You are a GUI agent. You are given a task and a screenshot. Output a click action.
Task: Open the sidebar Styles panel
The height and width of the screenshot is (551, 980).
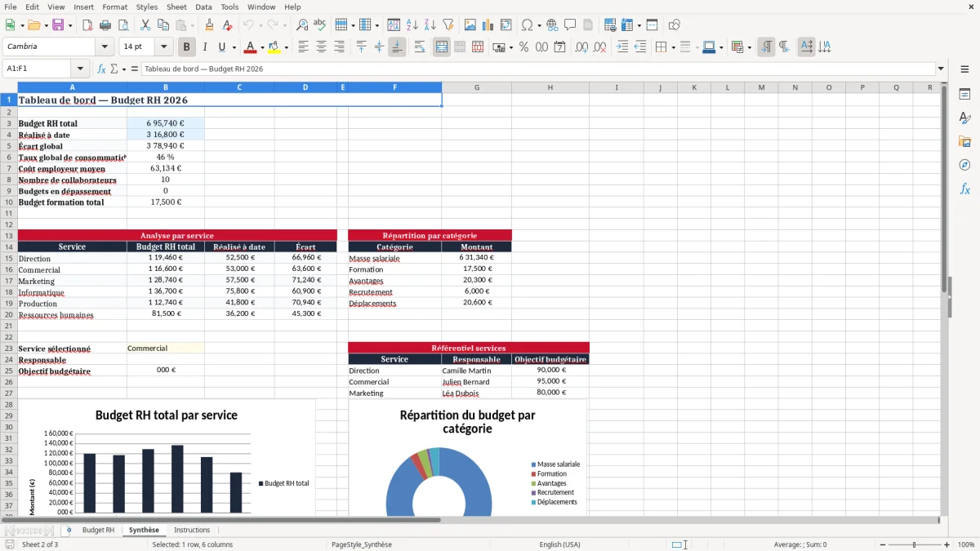964,118
